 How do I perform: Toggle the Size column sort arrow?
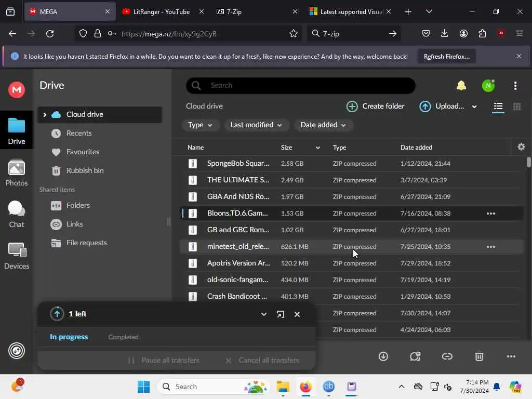(317, 147)
